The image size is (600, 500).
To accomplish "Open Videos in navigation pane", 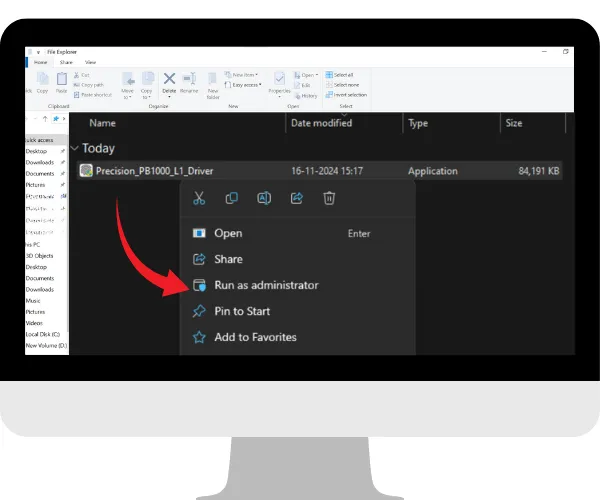I will [34, 323].
